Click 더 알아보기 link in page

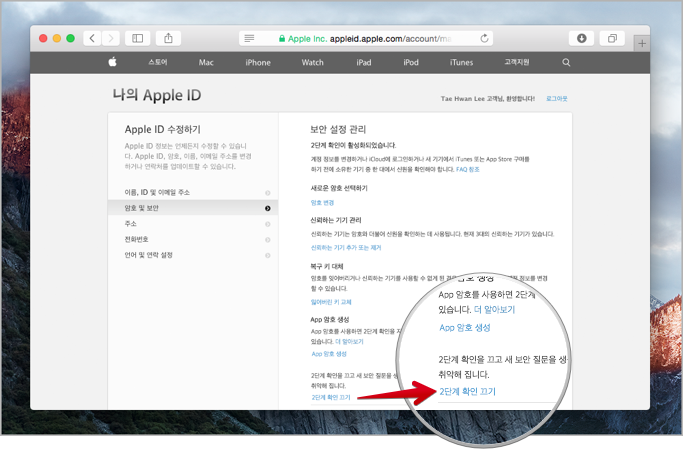click(349, 342)
